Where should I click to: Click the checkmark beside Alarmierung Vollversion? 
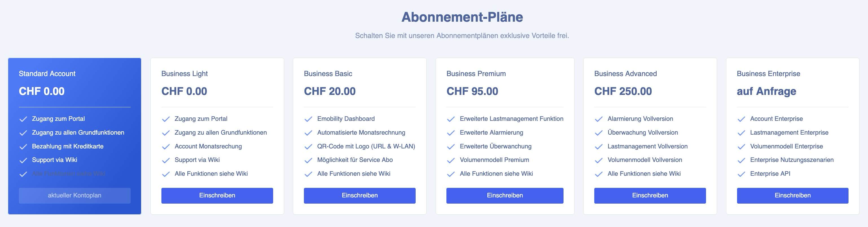(x=599, y=119)
